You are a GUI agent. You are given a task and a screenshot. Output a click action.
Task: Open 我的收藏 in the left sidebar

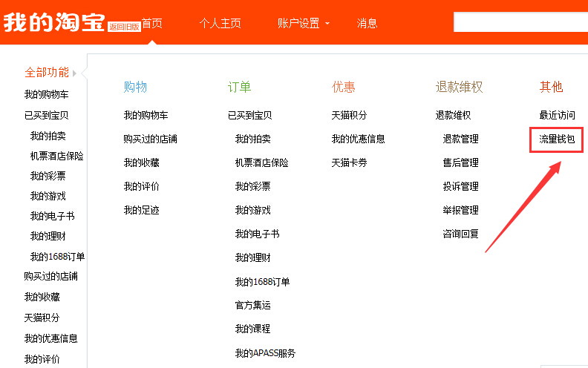click(42, 298)
